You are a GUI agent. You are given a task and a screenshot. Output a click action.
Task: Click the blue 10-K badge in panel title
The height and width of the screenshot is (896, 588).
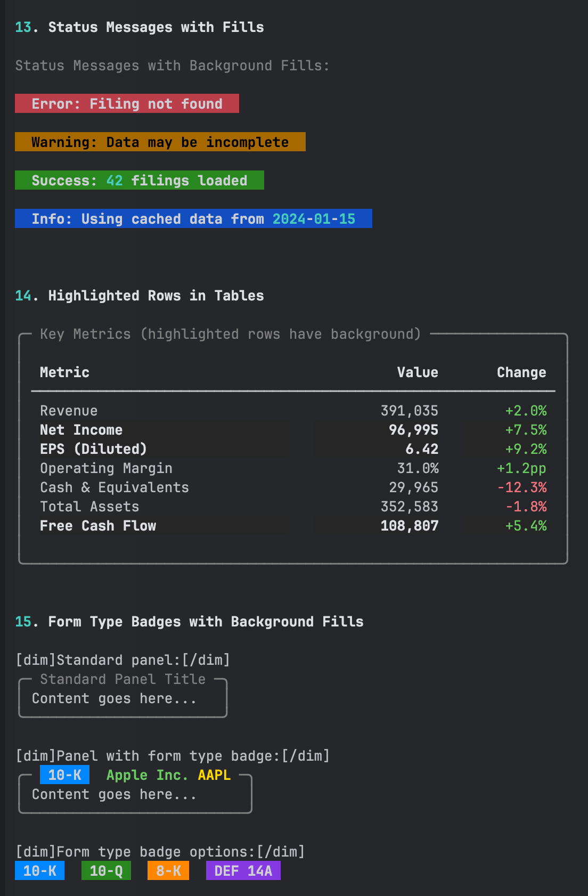point(64,775)
